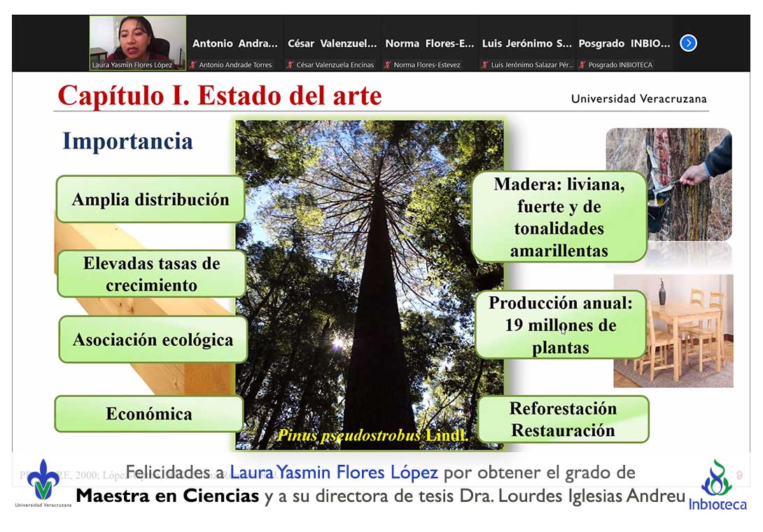763x532 pixels.
Task: Select Antonio Andrade participant tile
Action: 235,43
